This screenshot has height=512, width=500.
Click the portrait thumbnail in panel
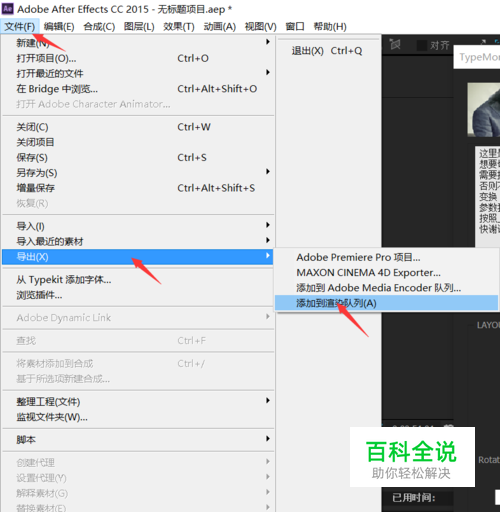pyautogui.click(x=484, y=110)
